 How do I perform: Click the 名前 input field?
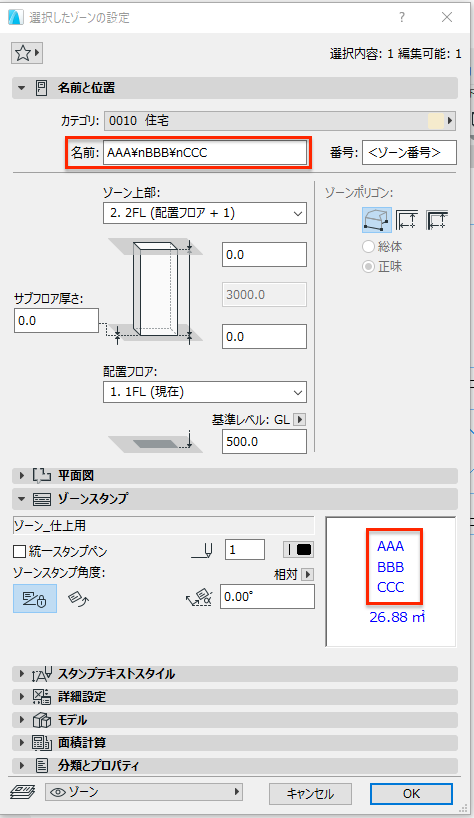205,153
